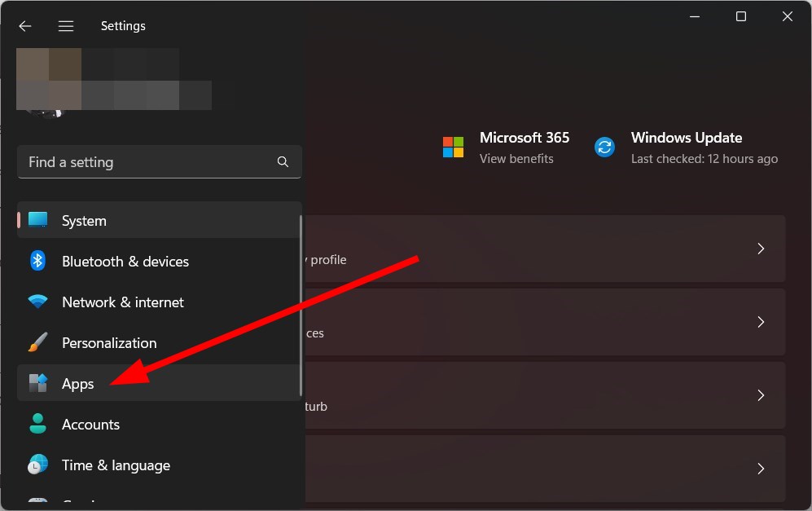Click the back arrow button
This screenshot has width=812, height=511.
[x=25, y=25]
